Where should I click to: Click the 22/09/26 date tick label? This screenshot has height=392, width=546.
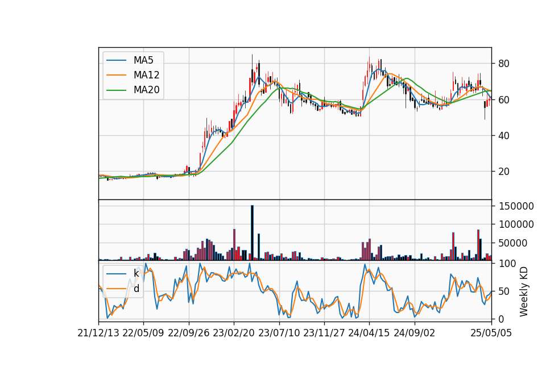[x=189, y=333]
